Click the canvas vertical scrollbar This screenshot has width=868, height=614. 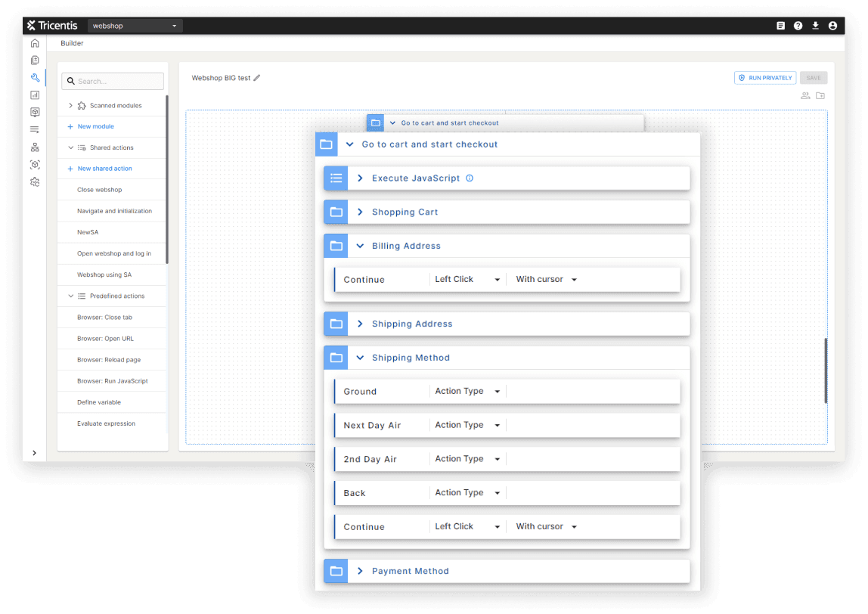tap(826, 371)
